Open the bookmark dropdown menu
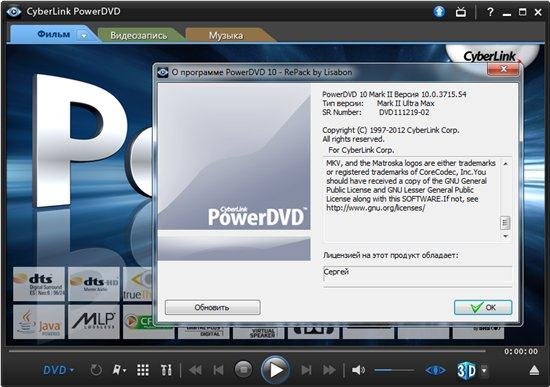 [119, 370]
